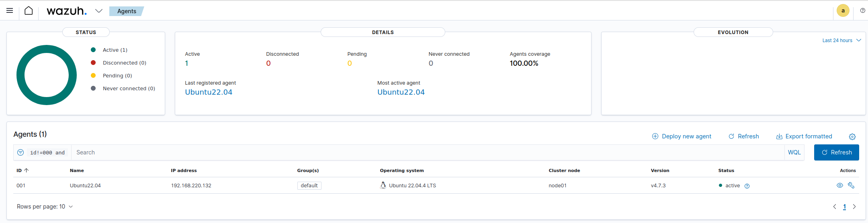
Task: Click the id!=000 and filter label
Action: click(47, 153)
